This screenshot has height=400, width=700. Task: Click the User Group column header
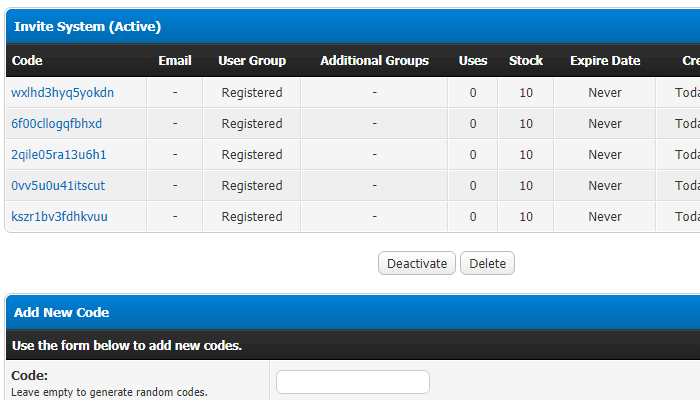click(x=252, y=61)
